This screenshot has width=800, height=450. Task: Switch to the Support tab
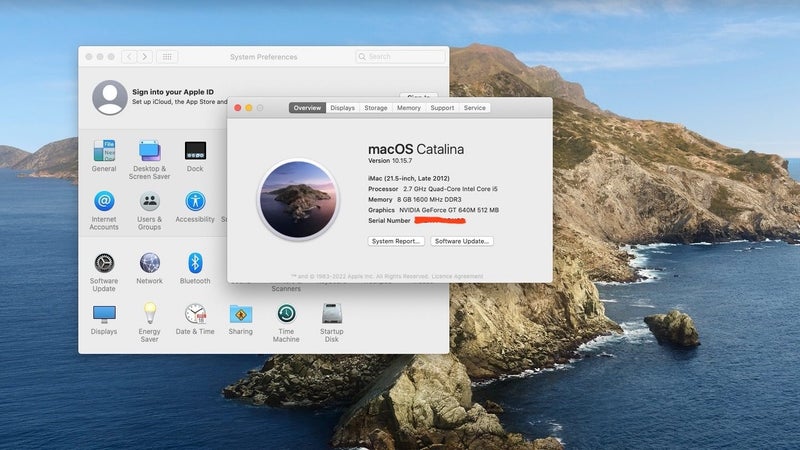tap(442, 108)
